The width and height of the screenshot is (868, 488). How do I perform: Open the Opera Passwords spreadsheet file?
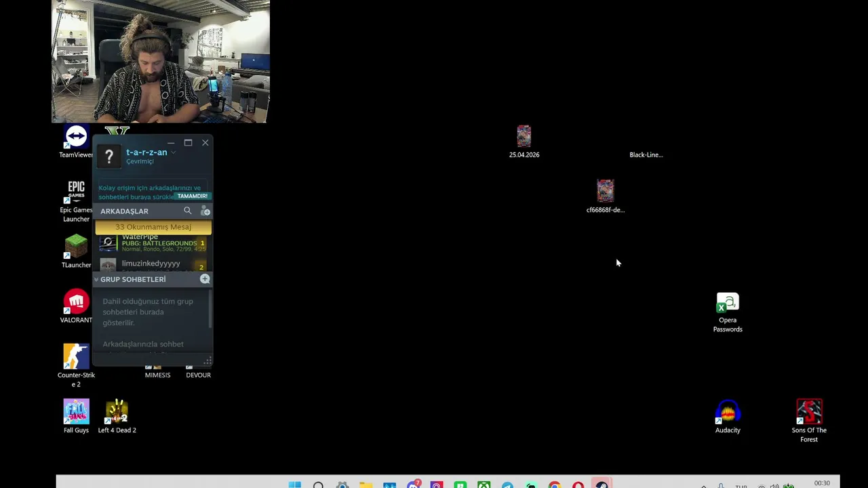coord(728,312)
